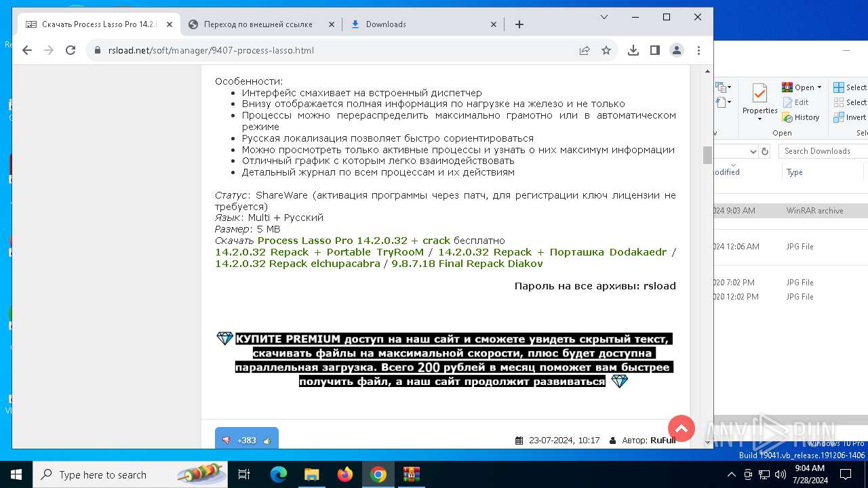Click the +383 rating count
The width and height of the screenshot is (868, 488).
247,441
